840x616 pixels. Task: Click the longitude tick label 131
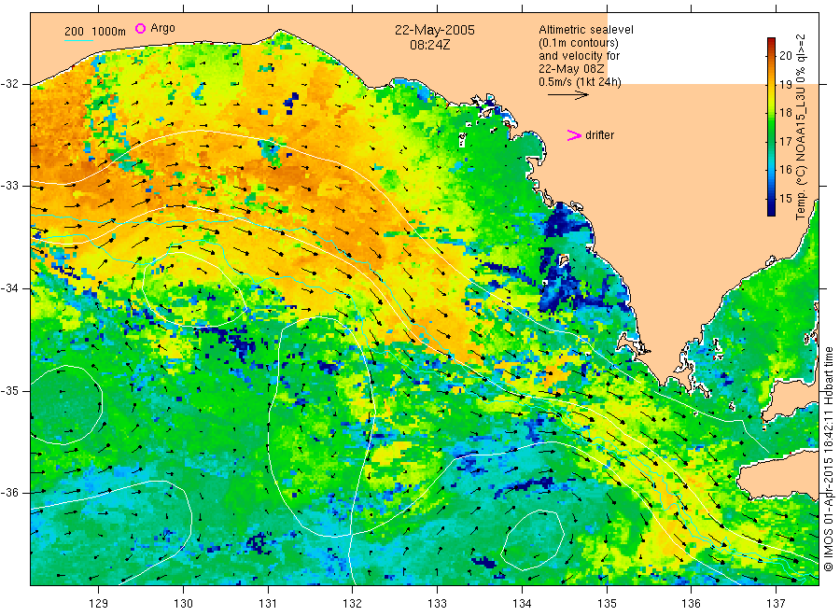click(x=268, y=604)
